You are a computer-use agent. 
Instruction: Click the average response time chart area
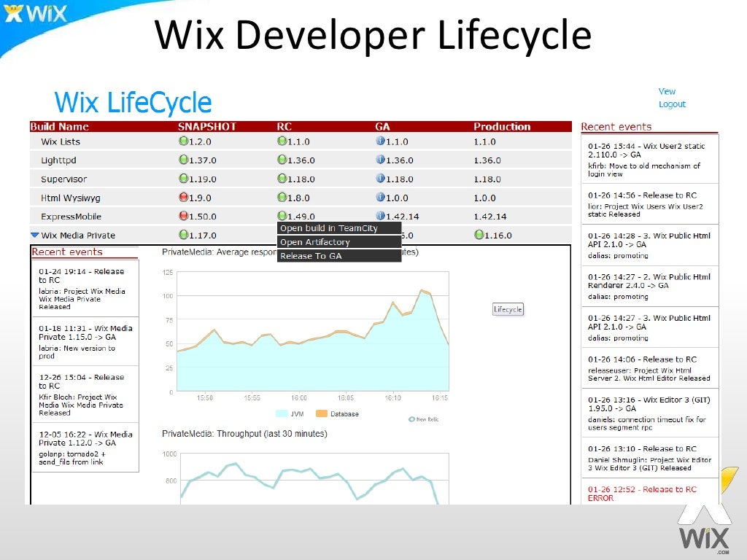point(312,331)
